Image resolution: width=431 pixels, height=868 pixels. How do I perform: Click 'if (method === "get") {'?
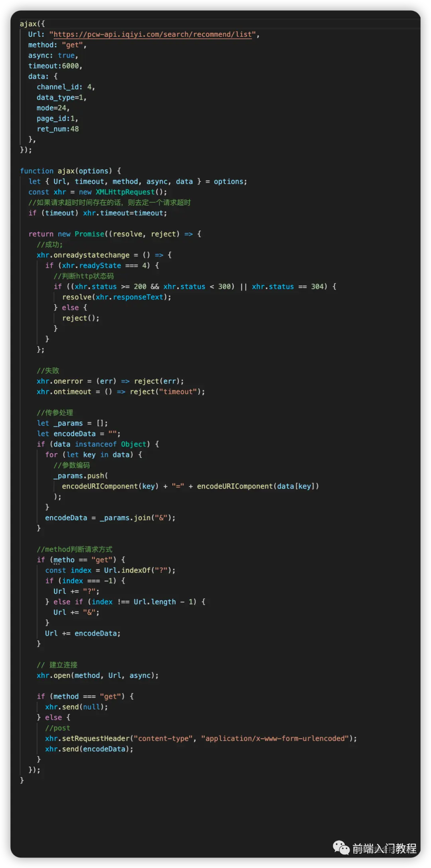point(85,697)
